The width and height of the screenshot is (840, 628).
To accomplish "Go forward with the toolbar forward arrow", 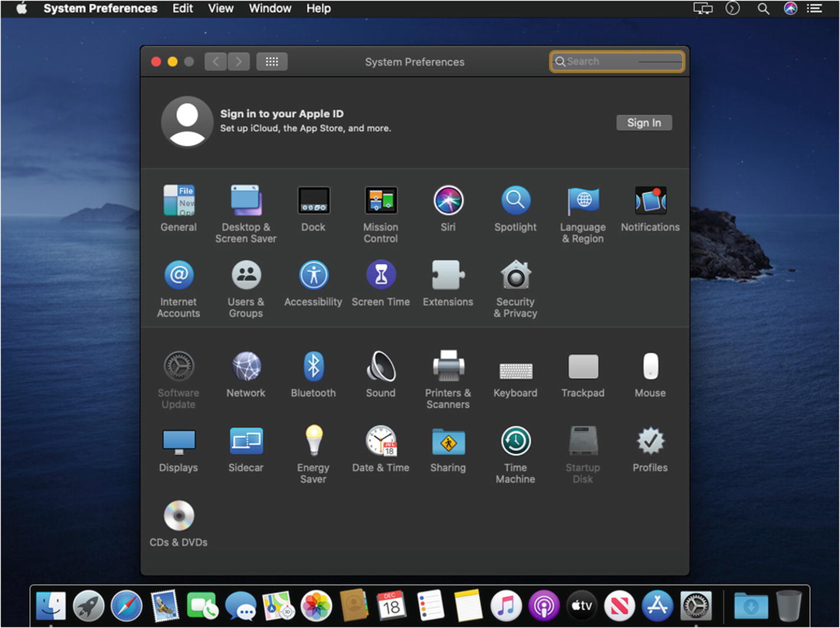I will pyautogui.click(x=239, y=62).
